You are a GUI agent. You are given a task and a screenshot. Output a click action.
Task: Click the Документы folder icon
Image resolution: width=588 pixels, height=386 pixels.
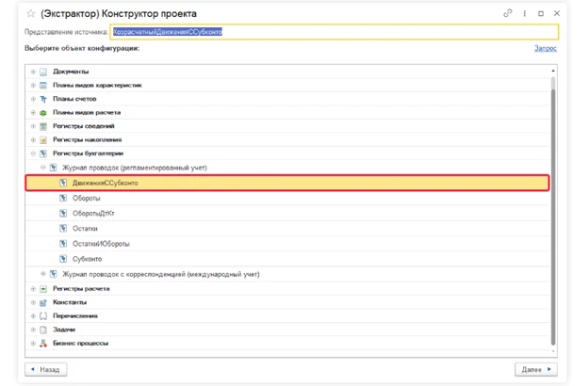click(43, 72)
